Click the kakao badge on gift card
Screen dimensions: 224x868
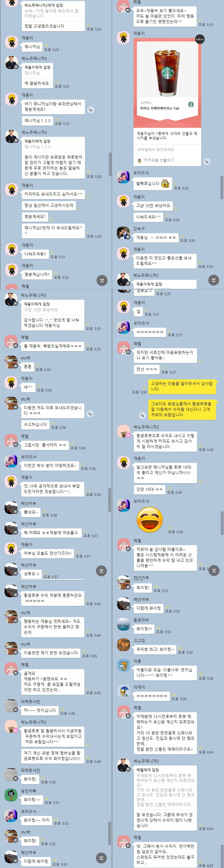200,39
